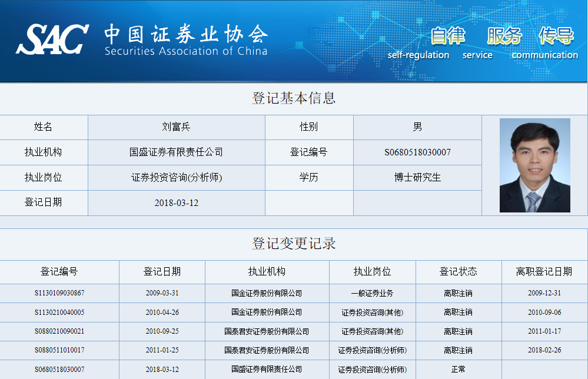Click S0680518030007 in the basic info table
The image size is (588, 379).
(x=417, y=152)
